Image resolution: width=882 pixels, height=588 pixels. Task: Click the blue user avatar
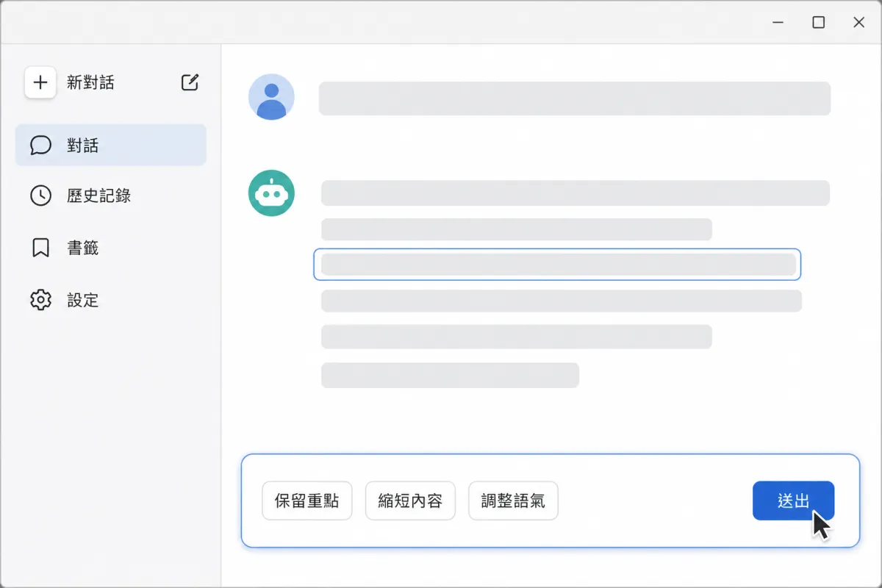click(271, 97)
